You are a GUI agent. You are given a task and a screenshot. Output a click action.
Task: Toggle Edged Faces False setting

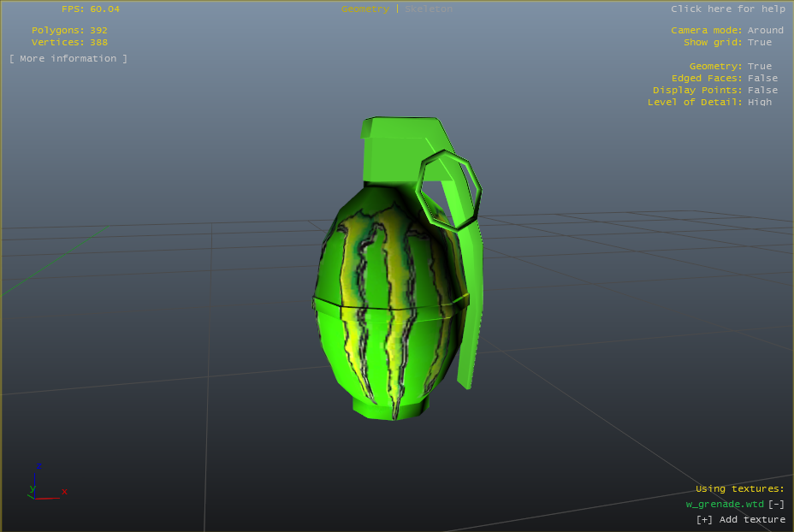point(762,79)
